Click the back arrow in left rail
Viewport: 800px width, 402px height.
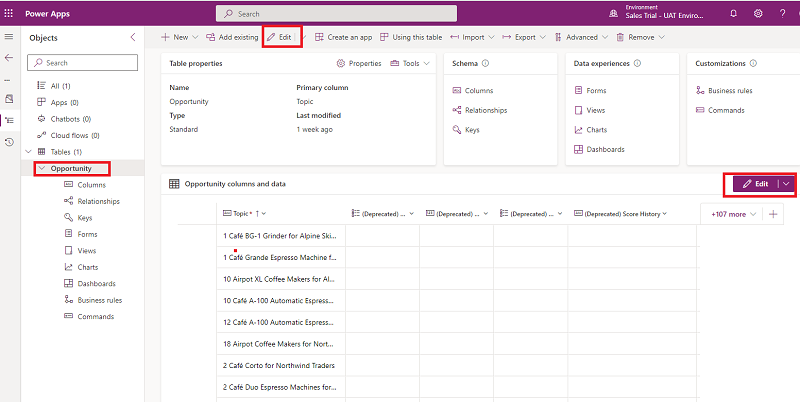(9, 58)
